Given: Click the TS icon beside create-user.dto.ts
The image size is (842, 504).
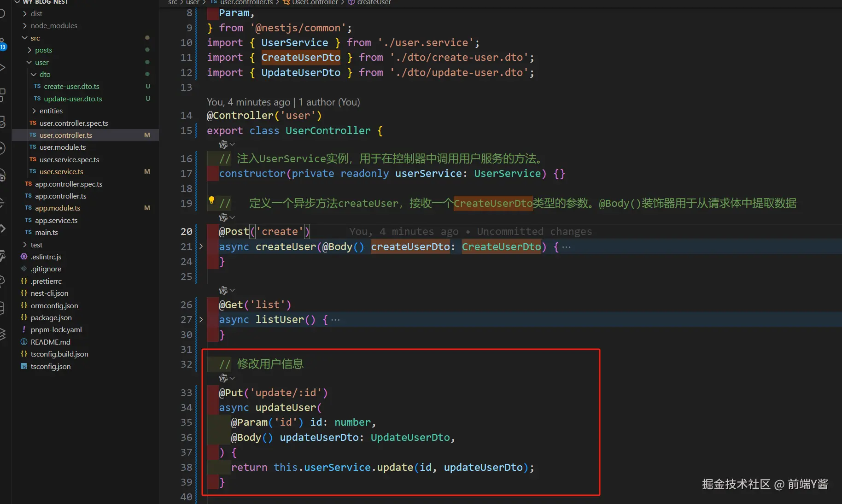Looking at the screenshot, I should click(x=37, y=86).
